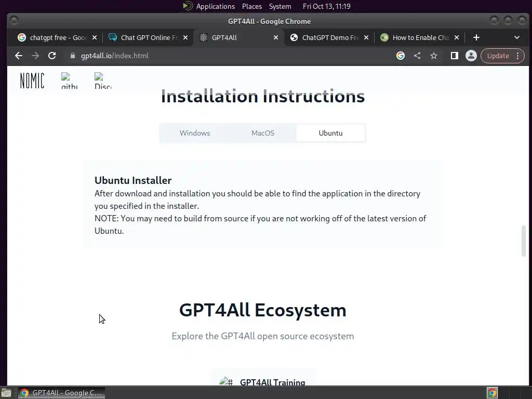Open a new Chrome tab
This screenshot has width=532, height=399.
[476, 37]
